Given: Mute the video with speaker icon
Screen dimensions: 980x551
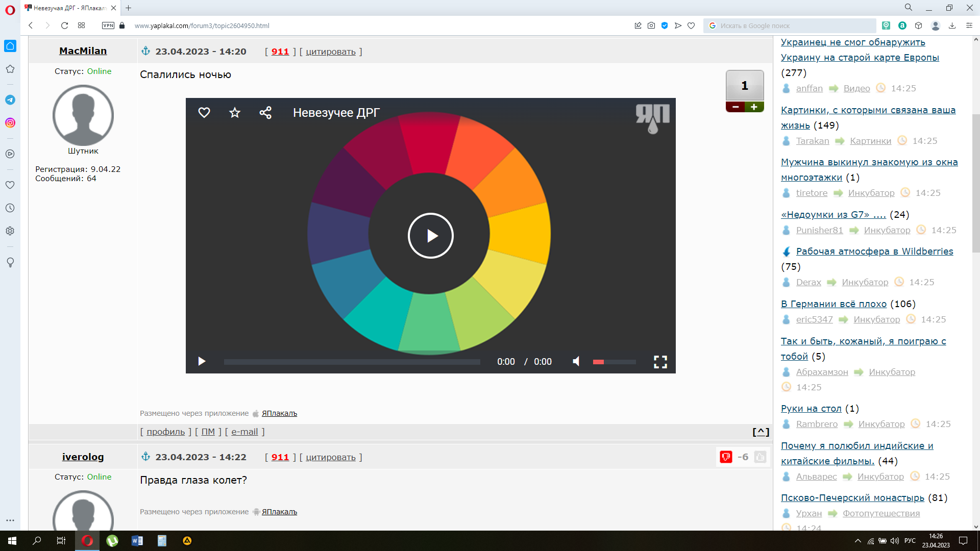Looking at the screenshot, I should (576, 361).
